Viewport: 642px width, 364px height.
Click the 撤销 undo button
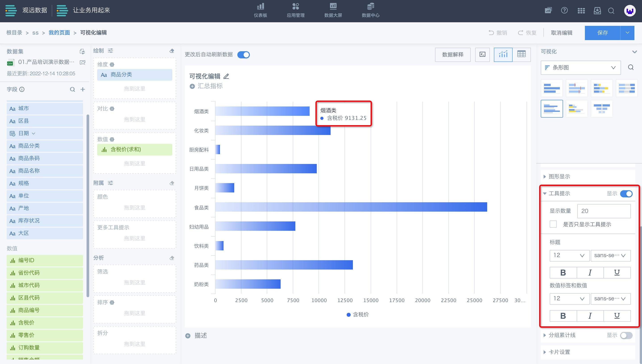click(498, 33)
